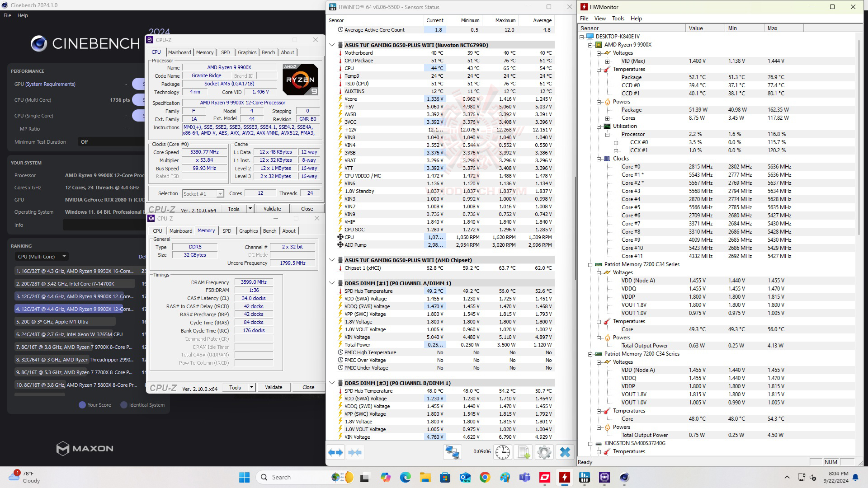Click the blue X icon in the HWiNFO toolbar
Screen dimensions: 868x488
565,452
